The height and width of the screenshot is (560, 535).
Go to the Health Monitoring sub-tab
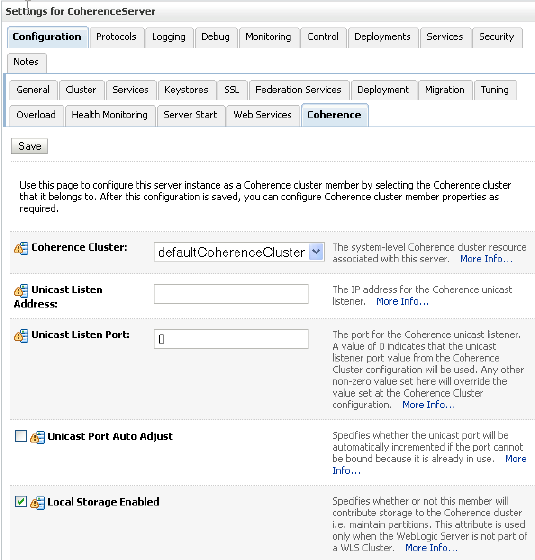point(109,115)
